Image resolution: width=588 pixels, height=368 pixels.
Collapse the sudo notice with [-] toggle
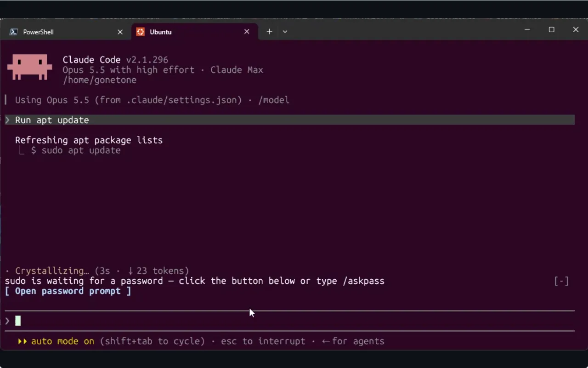click(561, 281)
